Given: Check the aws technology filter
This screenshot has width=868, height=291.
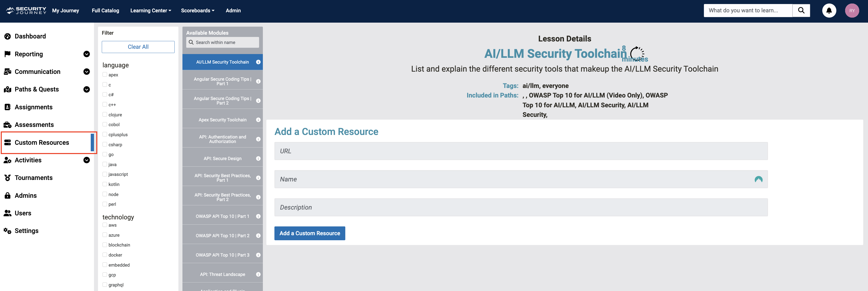Looking at the screenshot, I should (105, 225).
